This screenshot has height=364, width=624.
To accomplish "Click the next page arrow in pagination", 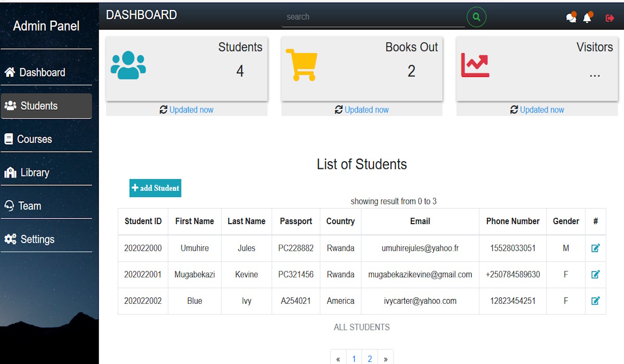I will [385, 358].
